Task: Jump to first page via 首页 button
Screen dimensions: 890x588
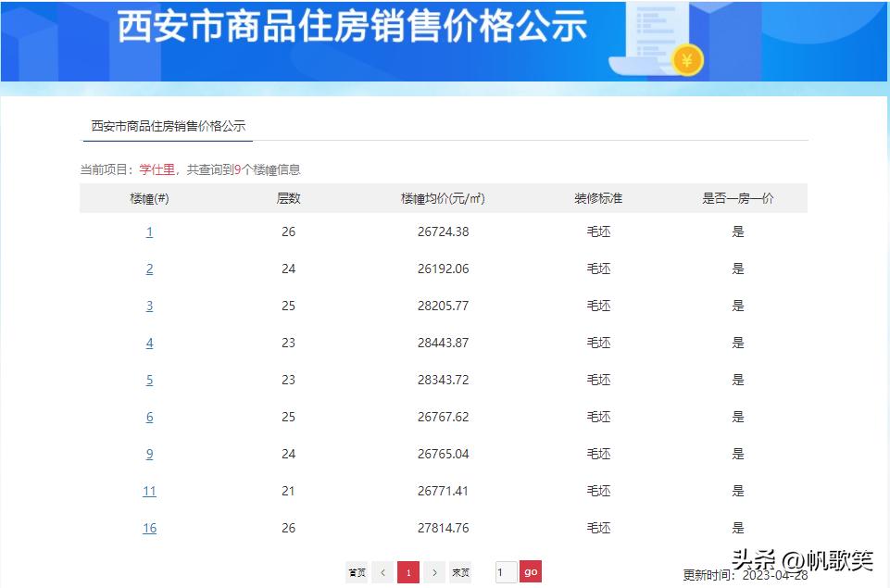Action: click(x=357, y=573)
